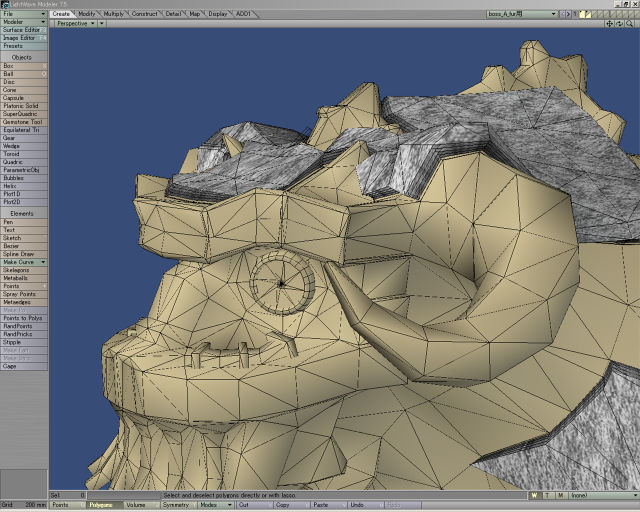The image size is (640, 512).
Task: Open the Modes dropdown
Action: click(216, 505)
